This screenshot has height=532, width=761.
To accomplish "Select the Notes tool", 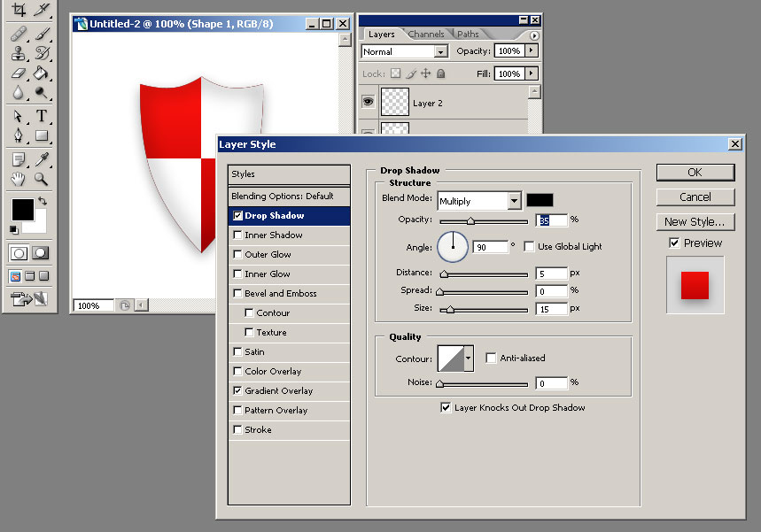I will pos(19,159).
